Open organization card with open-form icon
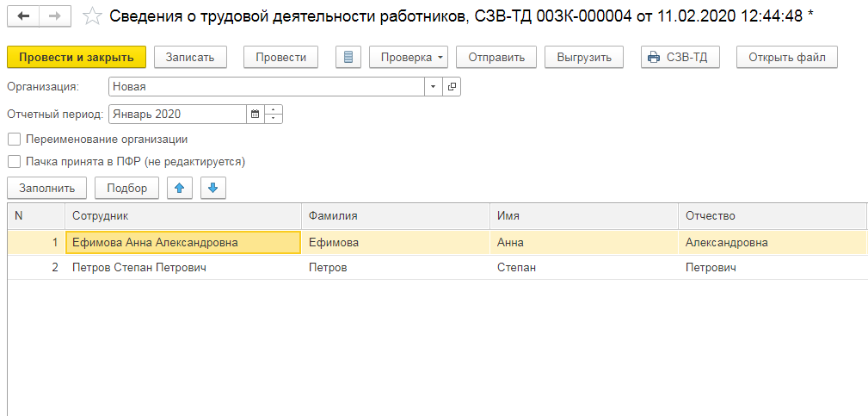The height and width of the screenshot is (416, 868). tap(452, 86)
